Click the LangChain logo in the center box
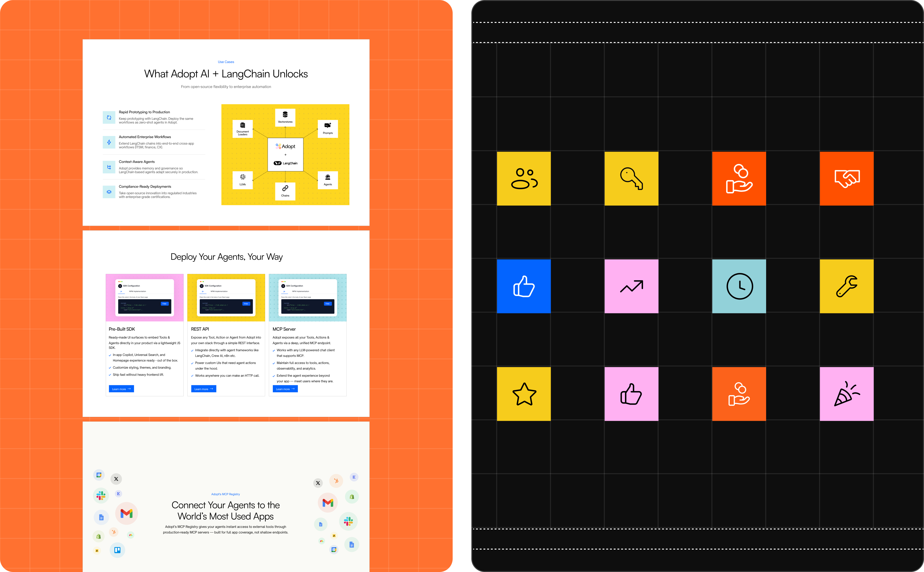This screenshot has height=572, width=924. [285, 163]
